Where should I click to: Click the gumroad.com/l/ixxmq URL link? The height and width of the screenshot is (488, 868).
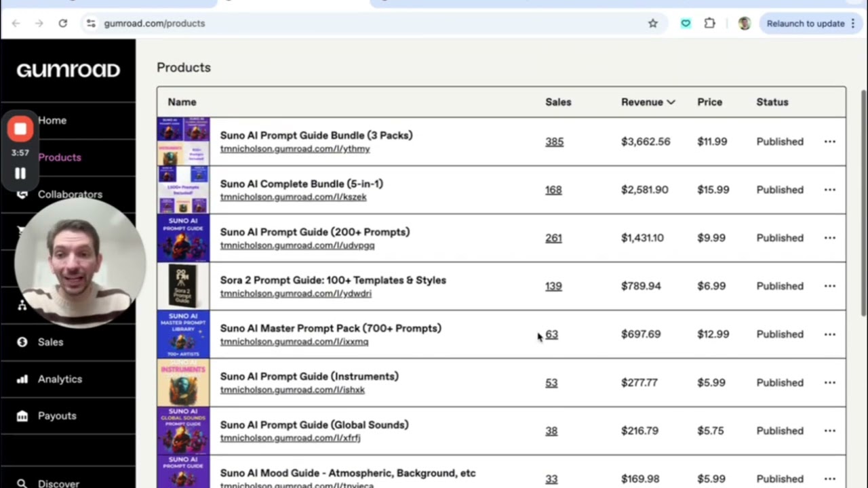click(x=294, y=342)
